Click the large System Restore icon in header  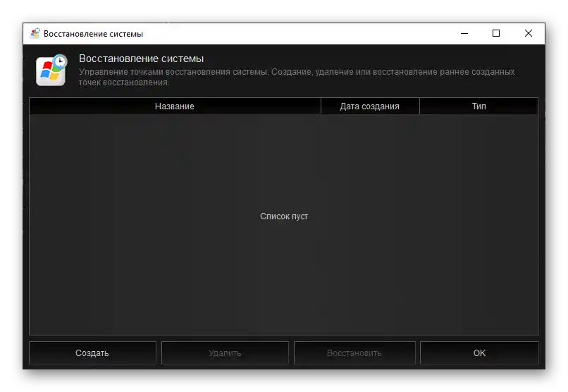51,71
